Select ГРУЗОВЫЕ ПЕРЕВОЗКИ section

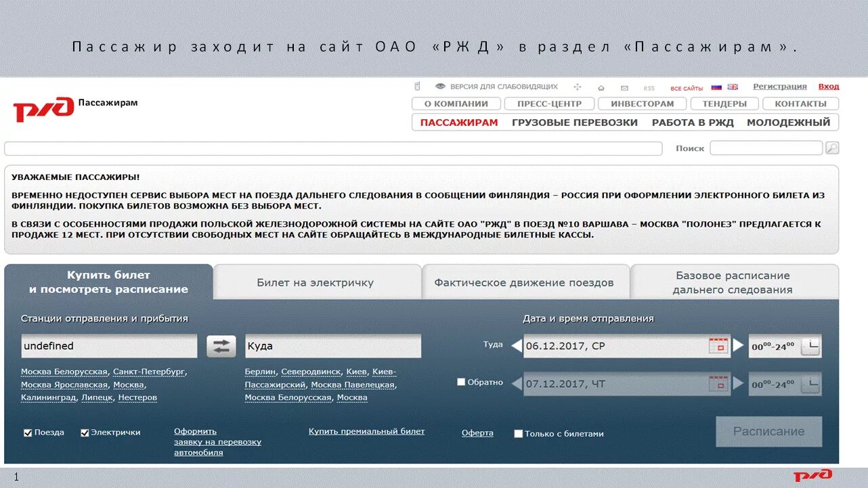pyautogui.click(x=575, y=123)
